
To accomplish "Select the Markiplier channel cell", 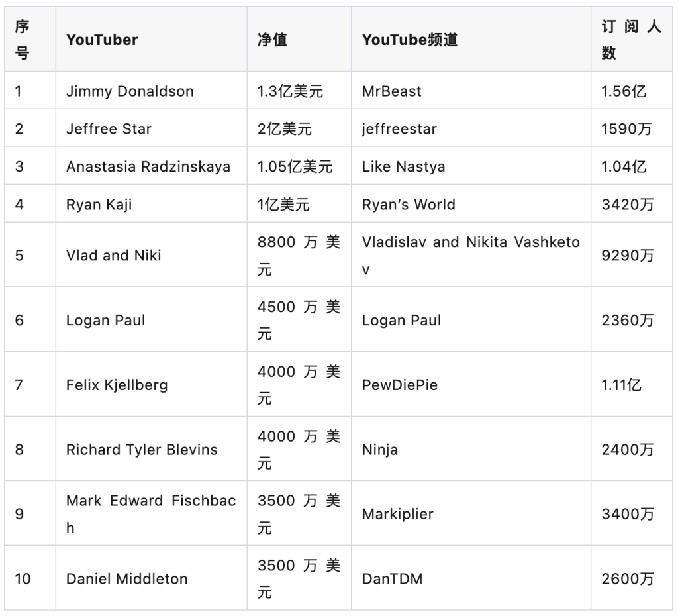I will (471, 513).
